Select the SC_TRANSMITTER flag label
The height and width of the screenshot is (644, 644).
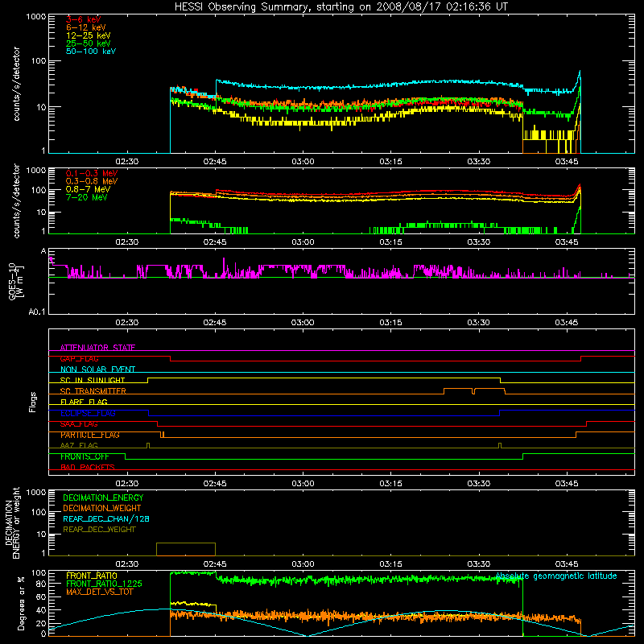(93, 391)
